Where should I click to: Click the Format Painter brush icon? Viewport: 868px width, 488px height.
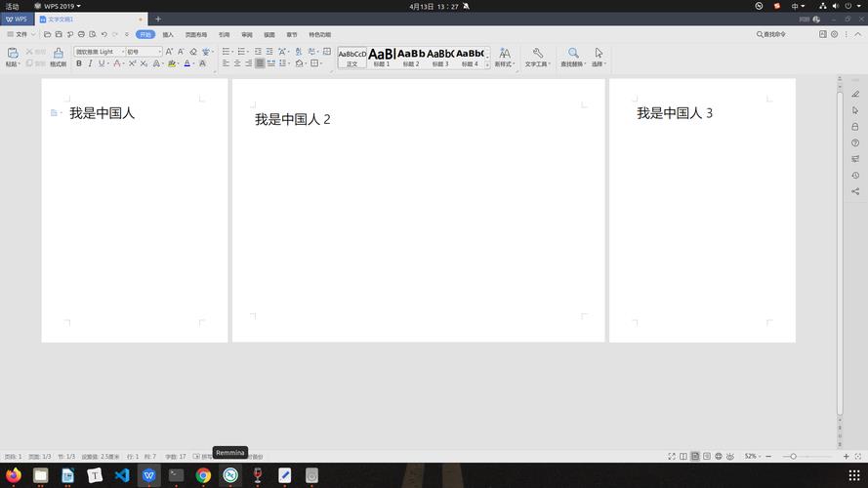[58, 54]
